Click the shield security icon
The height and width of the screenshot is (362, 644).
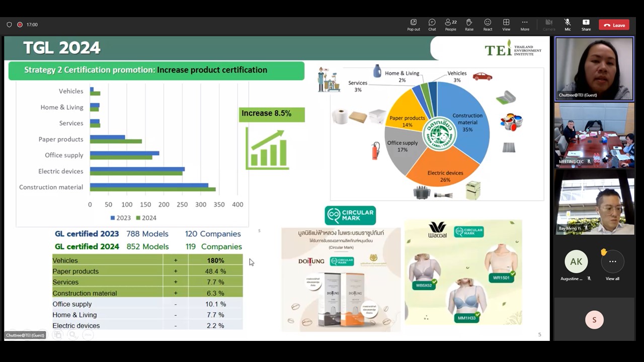click(x=9, y=25)
